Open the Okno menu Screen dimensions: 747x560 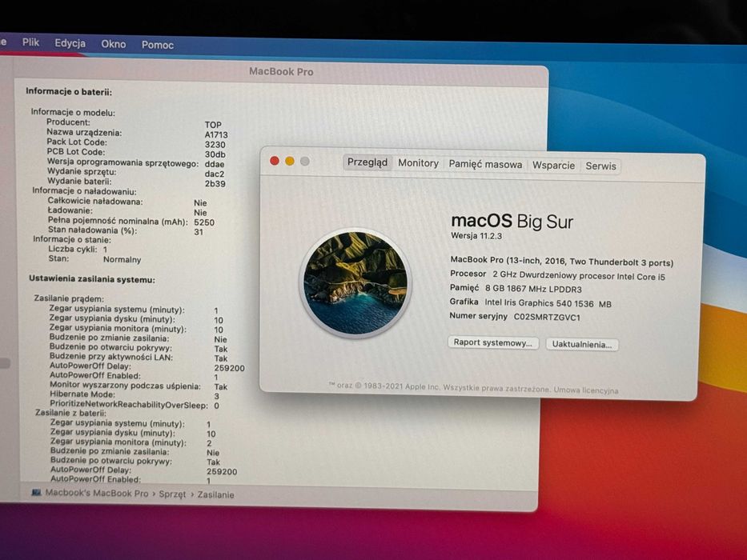(114, 44)
